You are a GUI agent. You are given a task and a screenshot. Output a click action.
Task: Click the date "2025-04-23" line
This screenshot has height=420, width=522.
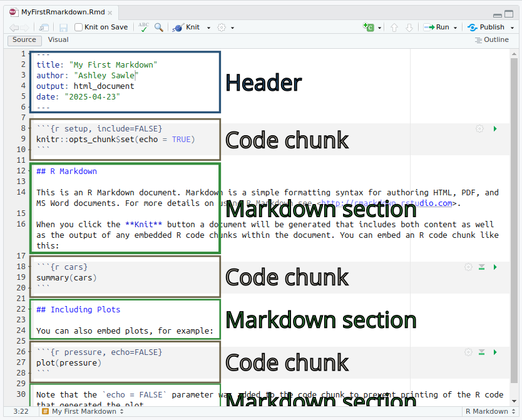[78, 96]
